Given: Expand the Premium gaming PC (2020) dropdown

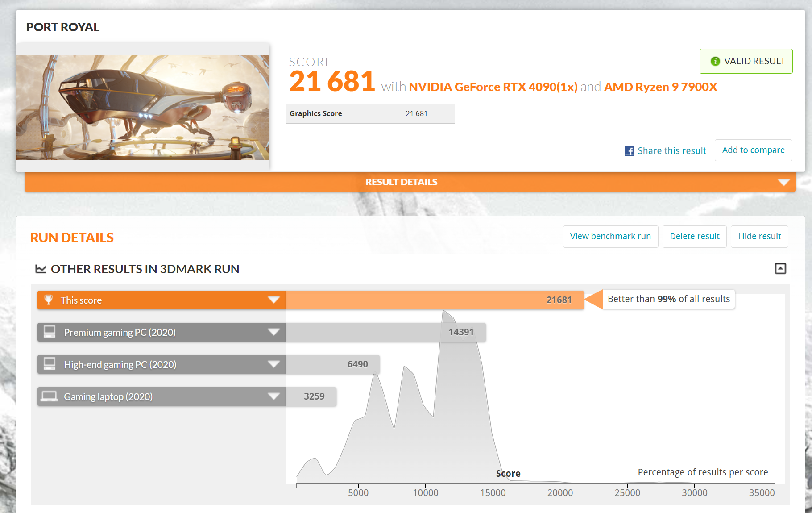Looking at the screenshot, I should coord(274,332).
